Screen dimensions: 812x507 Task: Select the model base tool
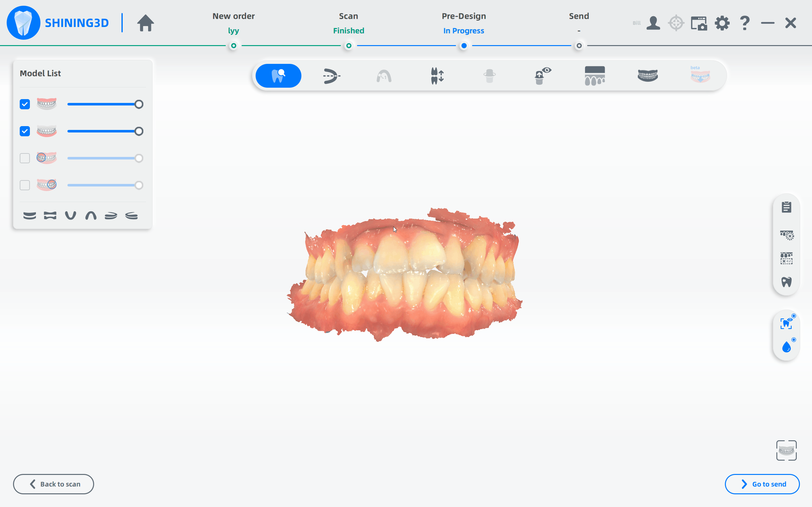point(595,76)
